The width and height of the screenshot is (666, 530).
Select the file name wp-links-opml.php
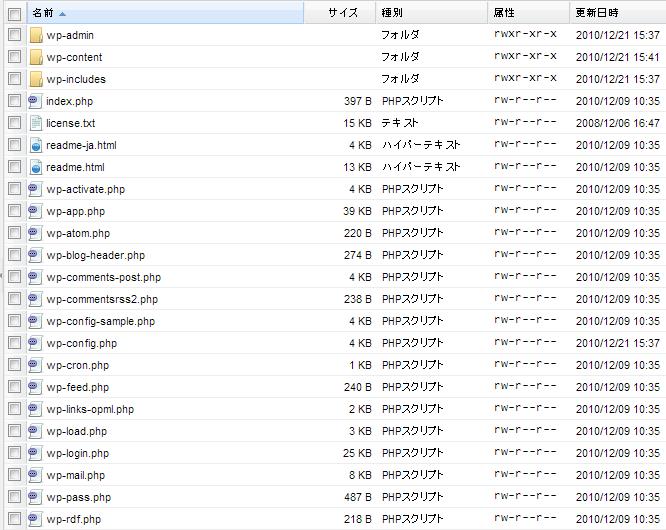[90, 409]
